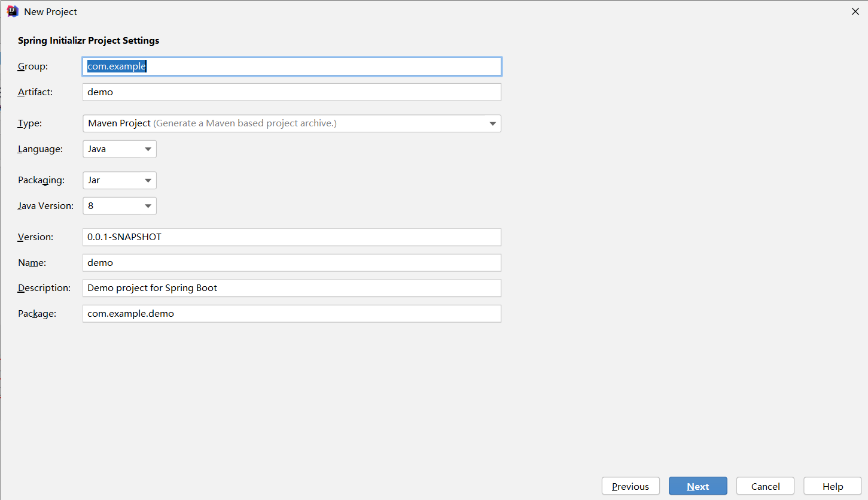This screenshot has height=500, width=868.
Task: Click the Previous button
Action: (631, 486)
